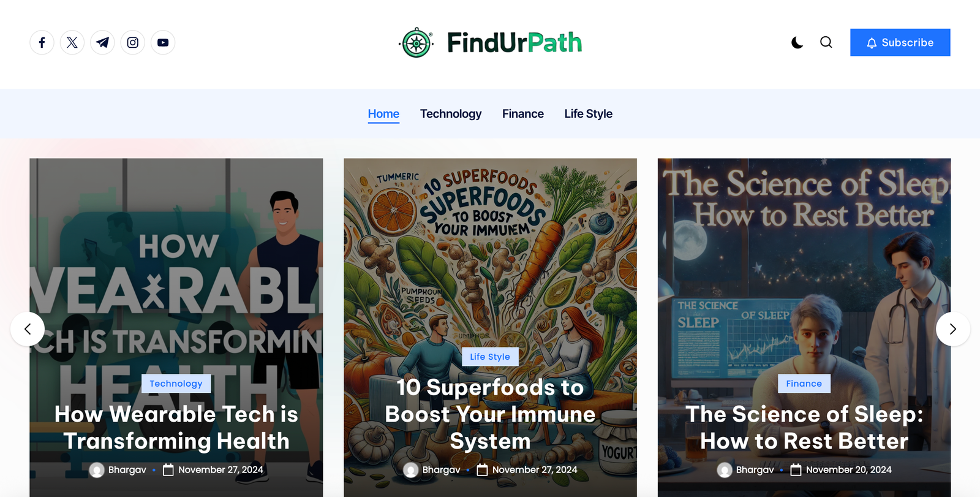This screenshot has height=497, width=980.
Task: Open the Telegram channel icon
Action: pos(102,42)
